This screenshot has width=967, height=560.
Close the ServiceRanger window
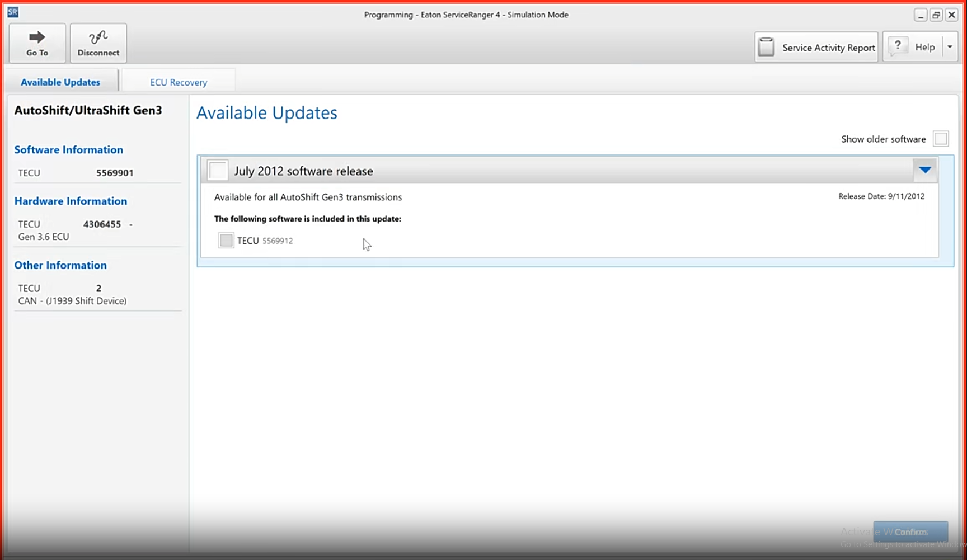[951, 16]
